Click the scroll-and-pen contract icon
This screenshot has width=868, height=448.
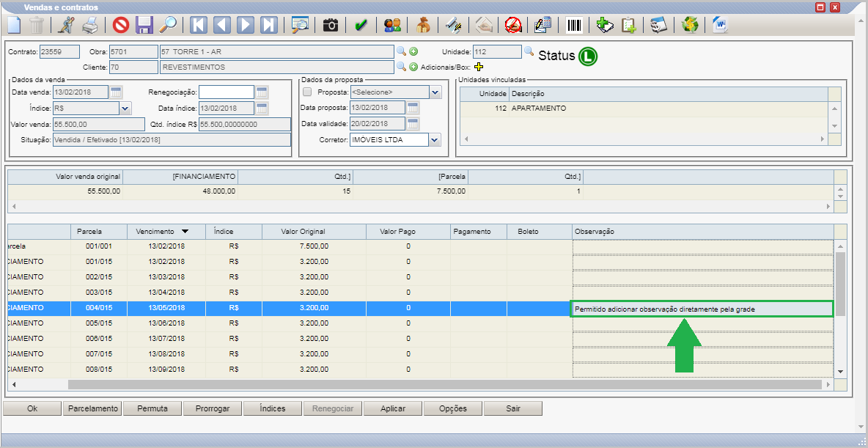coord(453,25)
